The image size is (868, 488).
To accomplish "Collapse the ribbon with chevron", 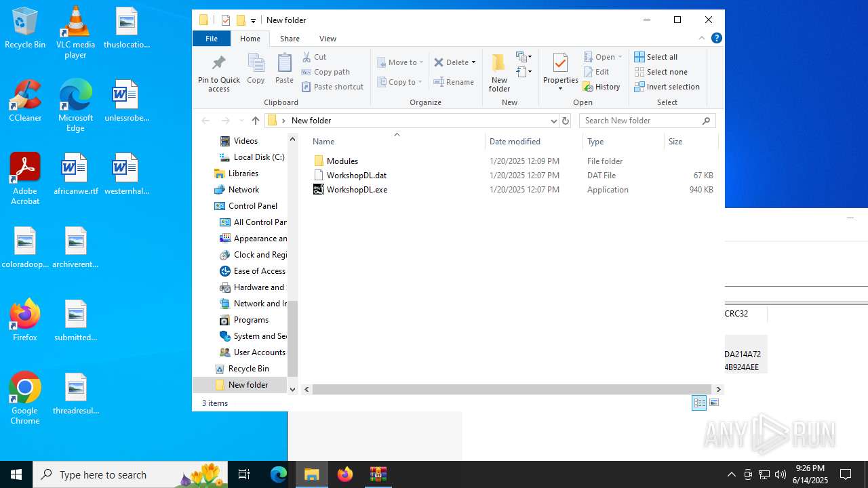I will pyautogui.click(x=702, y=38).
